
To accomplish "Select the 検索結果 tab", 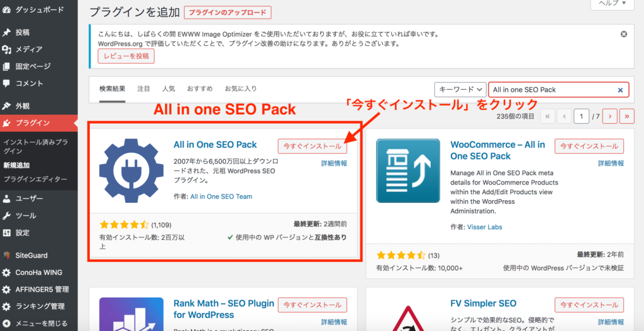I will point(112,89).
